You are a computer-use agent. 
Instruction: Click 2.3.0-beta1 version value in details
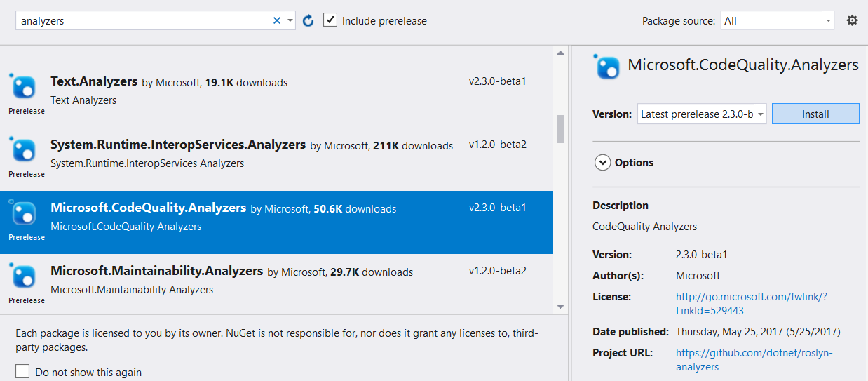702,255
